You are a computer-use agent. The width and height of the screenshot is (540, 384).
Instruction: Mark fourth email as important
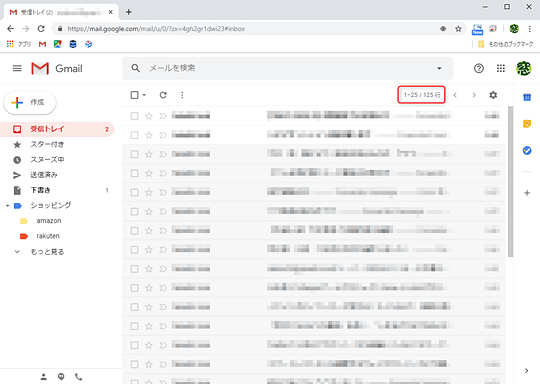point(163,173)
